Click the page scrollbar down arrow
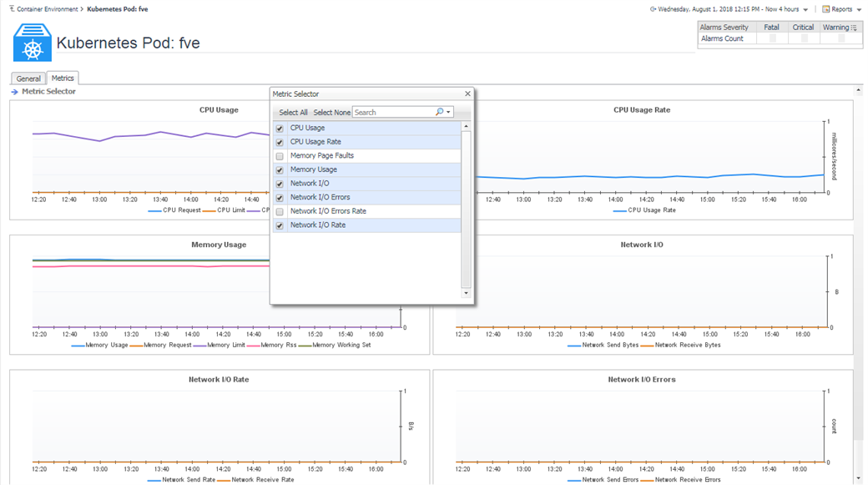868x485 pixels. point(859,479)
